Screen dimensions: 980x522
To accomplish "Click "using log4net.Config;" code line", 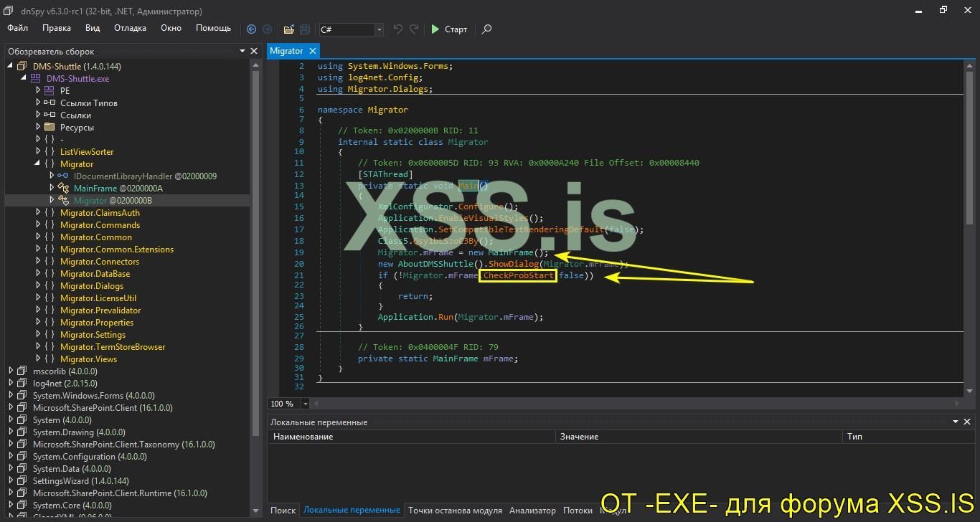I will 370,77.
